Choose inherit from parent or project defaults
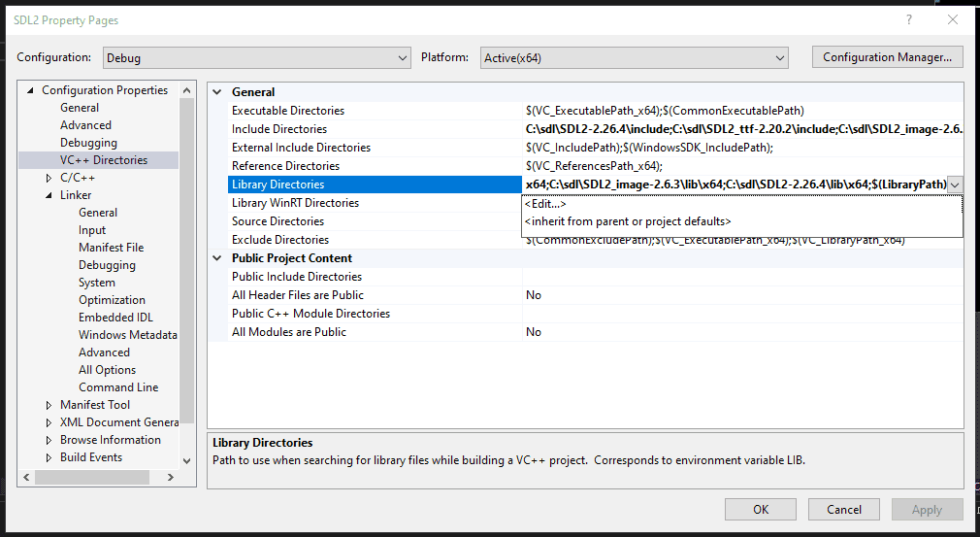This screenshot has height=537, width=980. click(x=628, y=221)
